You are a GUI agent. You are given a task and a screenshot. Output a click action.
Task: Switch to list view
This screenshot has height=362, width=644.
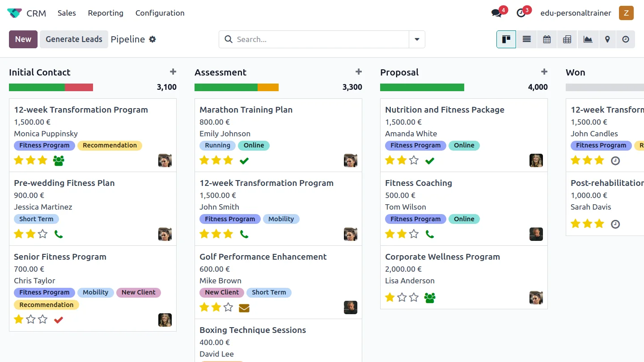point(526,39)
